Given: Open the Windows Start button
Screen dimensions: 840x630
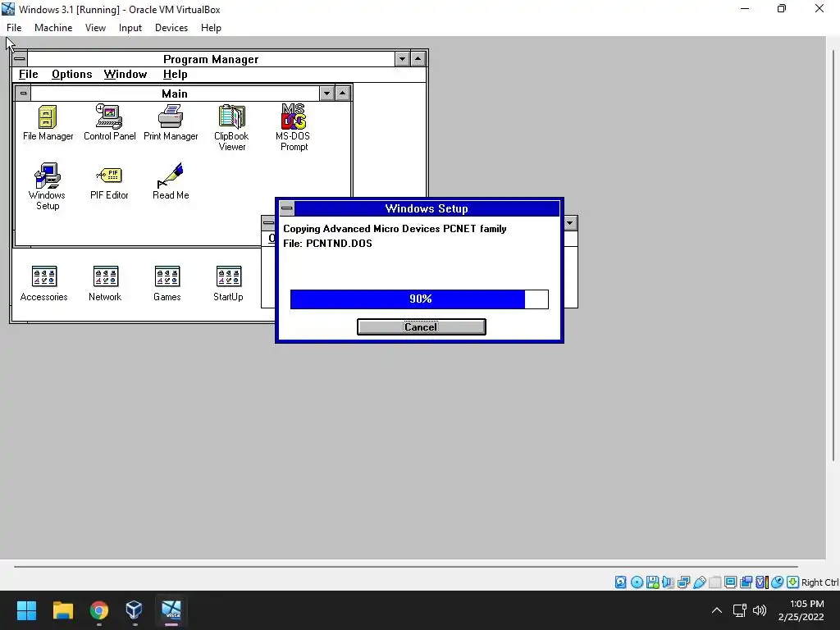Looking at the screenshot, I should point(26,610).
